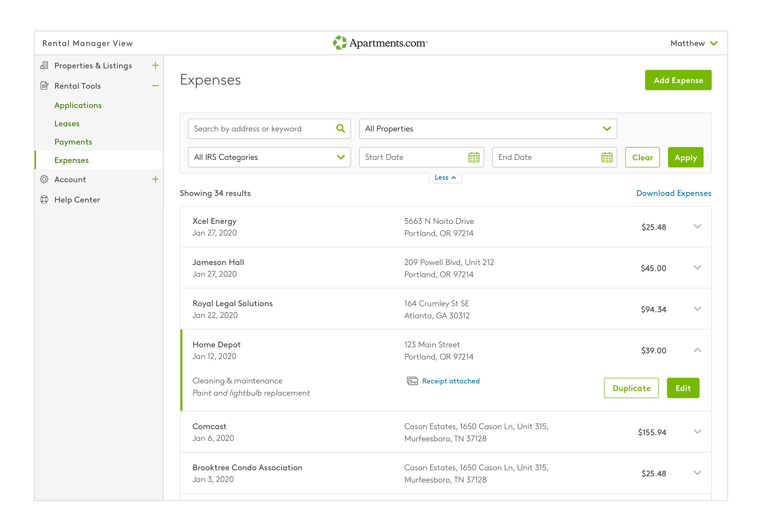Click the Rental Manager View title
Screen dimensions: 762x532
pyautogui.click(x=87, y=43)
